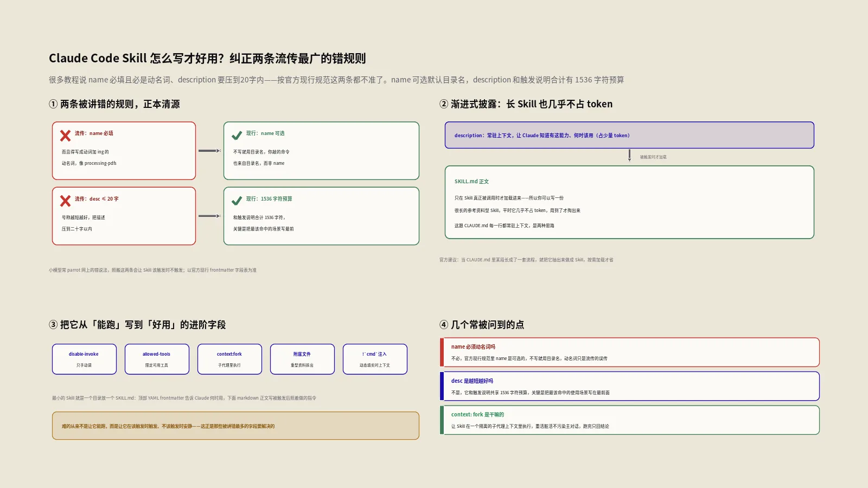Screen dimensions: 868x488
Task: Select the 附属文件 card
Action: (x=302, y=359)
